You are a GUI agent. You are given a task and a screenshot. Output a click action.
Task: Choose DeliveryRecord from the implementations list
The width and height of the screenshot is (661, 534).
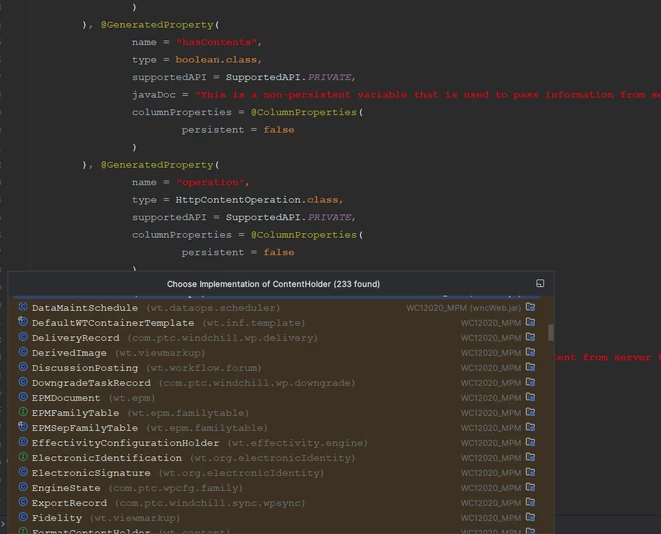tap(277, 338)
